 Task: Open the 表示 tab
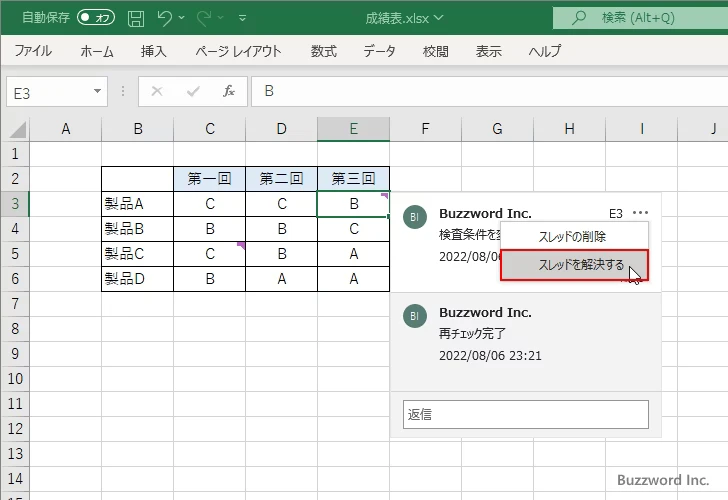click(488, 51)
